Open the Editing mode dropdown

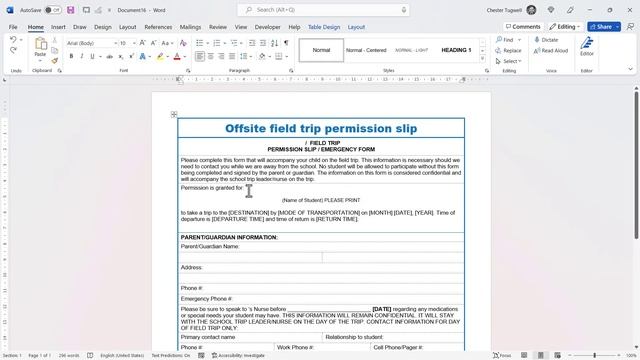(565, 27)
